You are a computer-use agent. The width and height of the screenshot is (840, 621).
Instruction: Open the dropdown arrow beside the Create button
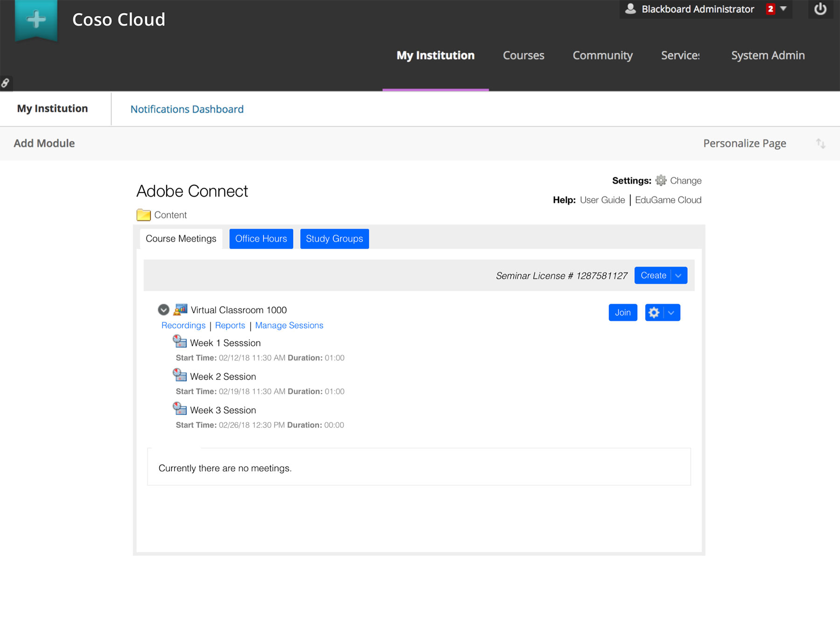[679, 276]
